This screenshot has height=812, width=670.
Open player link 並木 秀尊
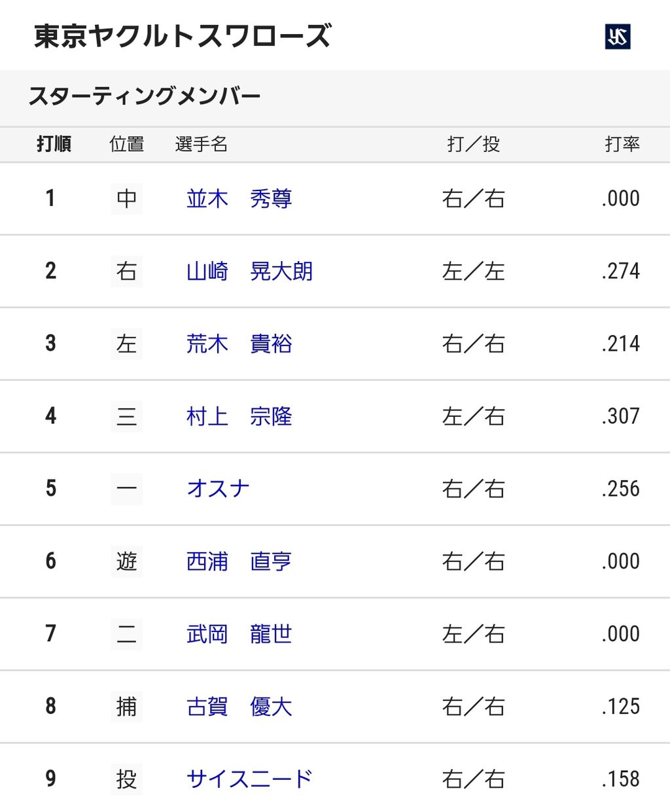pyautogui.click(x=239, y=199)
